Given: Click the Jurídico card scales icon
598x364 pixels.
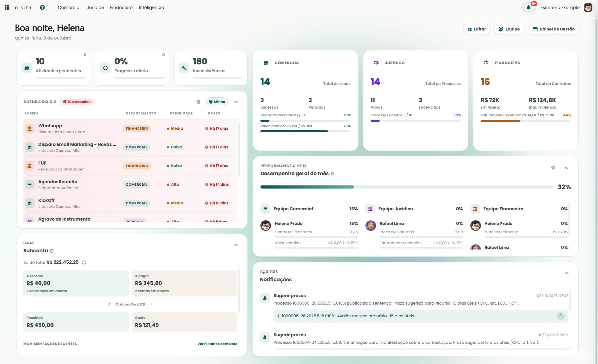Looking at the screenshot, I should pyautogui.click(x=376, y=63).
